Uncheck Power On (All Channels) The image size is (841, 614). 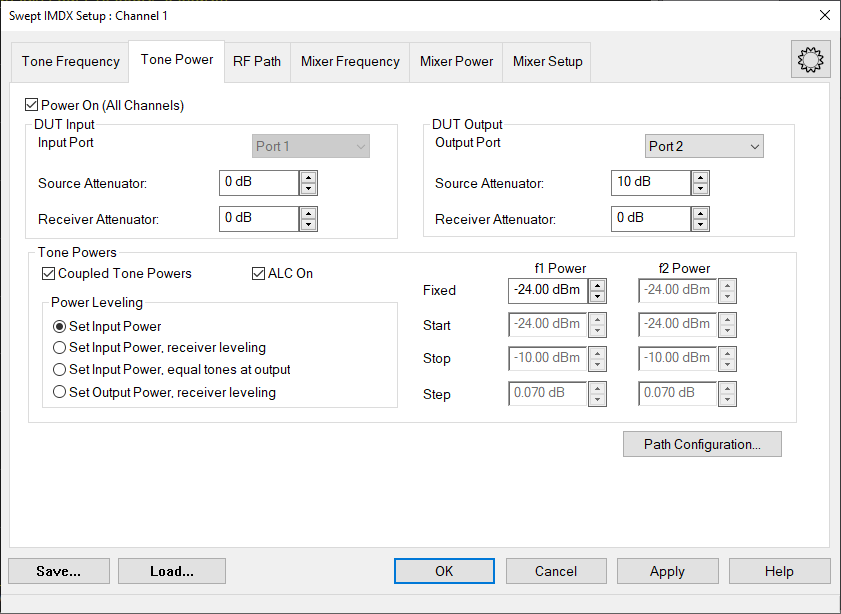(32, 105)
